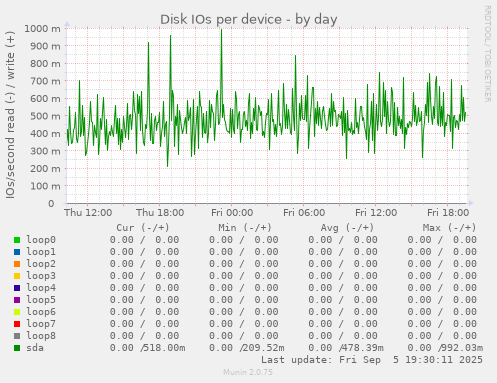Click the sda maximum value 992.03m

[463, 348]
